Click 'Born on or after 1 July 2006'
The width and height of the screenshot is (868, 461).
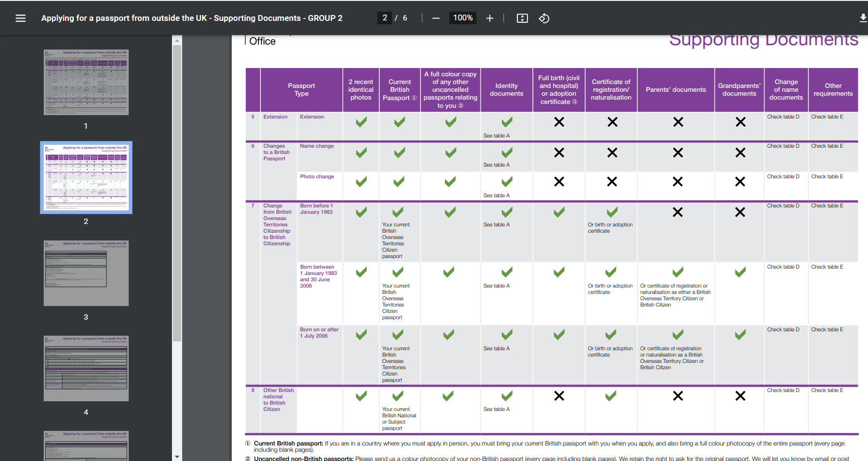tap(319, 333)
